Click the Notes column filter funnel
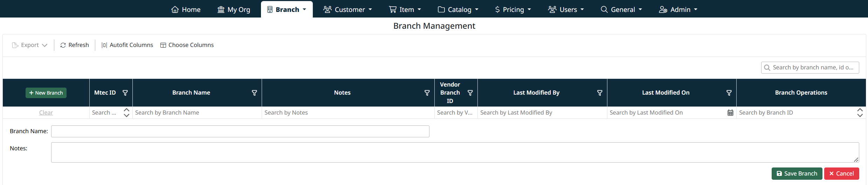The width and height of the screenshot is (868, 185). tap(427, 93)
